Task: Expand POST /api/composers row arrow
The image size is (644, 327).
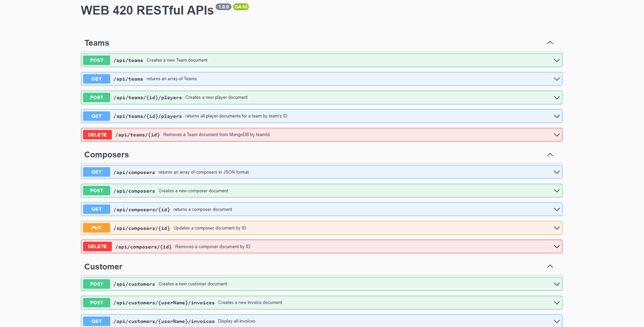Action: pos(557,191)
